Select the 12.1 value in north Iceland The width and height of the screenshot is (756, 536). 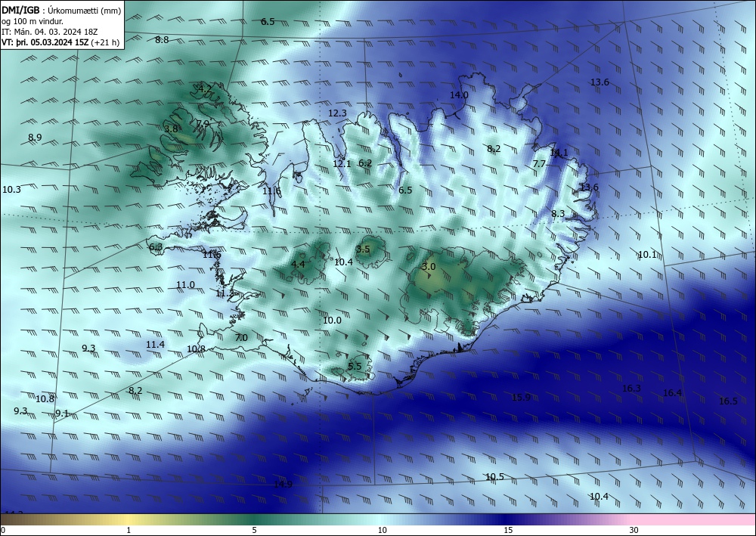[342, 164]
